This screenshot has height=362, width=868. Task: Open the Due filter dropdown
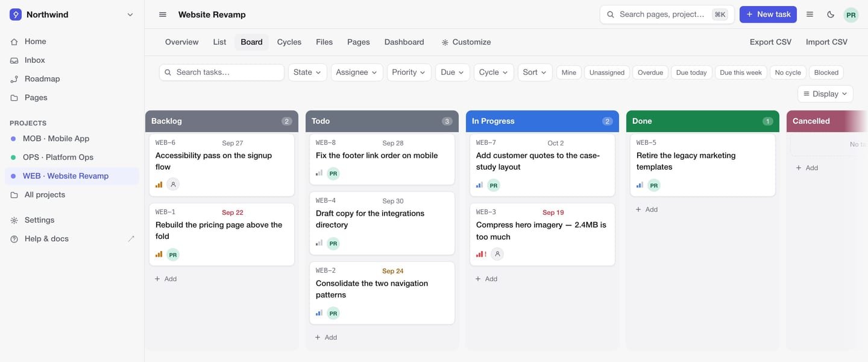point(453,72)
